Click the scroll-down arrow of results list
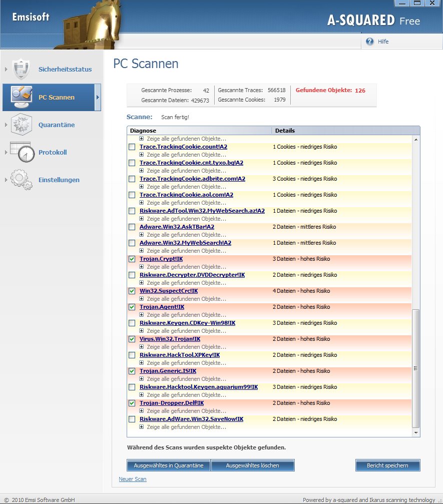443x504 pixels. click(x=415, y=432)
